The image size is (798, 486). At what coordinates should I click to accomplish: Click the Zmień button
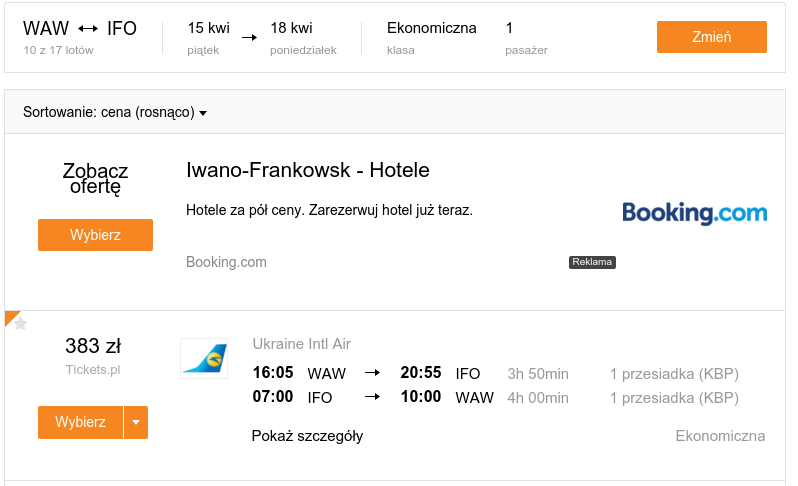click(711, 37)
